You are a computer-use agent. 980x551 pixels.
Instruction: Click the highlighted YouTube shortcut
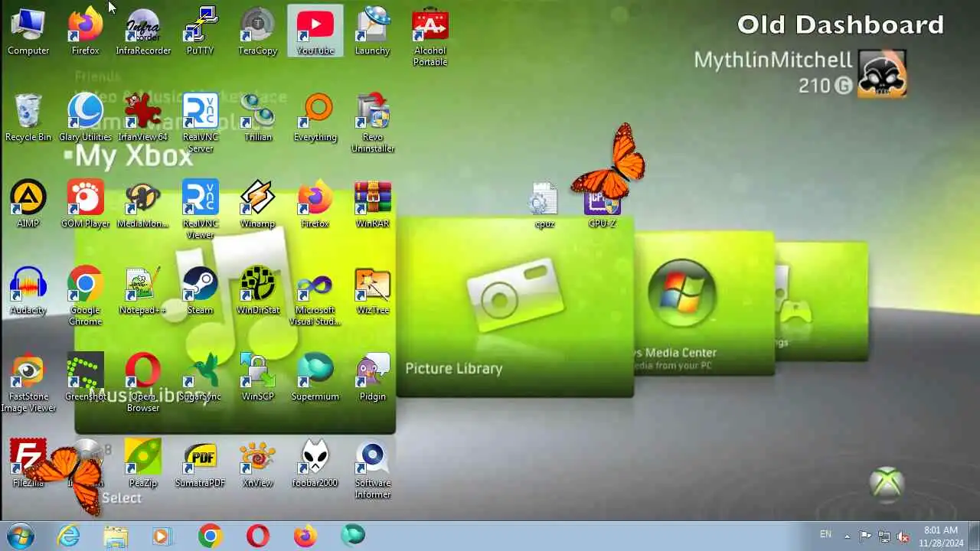tap(315, 32)
